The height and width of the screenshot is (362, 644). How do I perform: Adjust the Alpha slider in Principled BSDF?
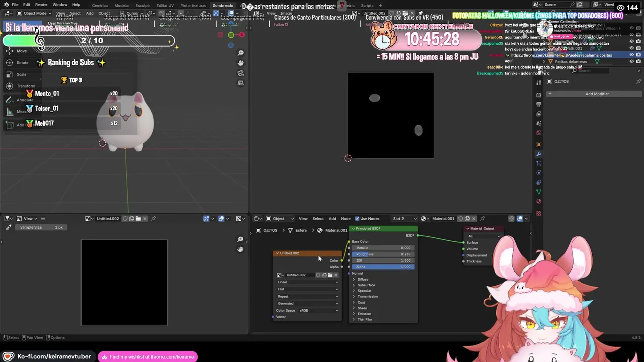click(383, 267)
